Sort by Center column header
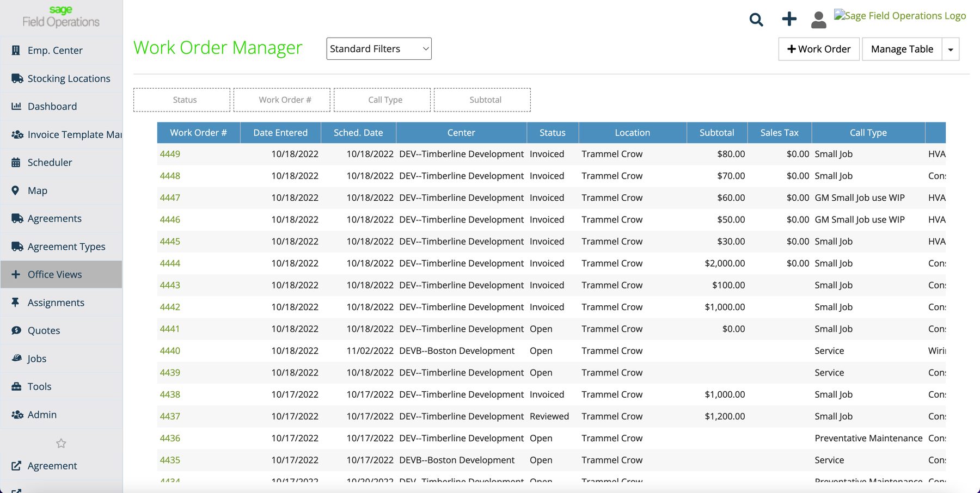 click(x=461, y=133)
